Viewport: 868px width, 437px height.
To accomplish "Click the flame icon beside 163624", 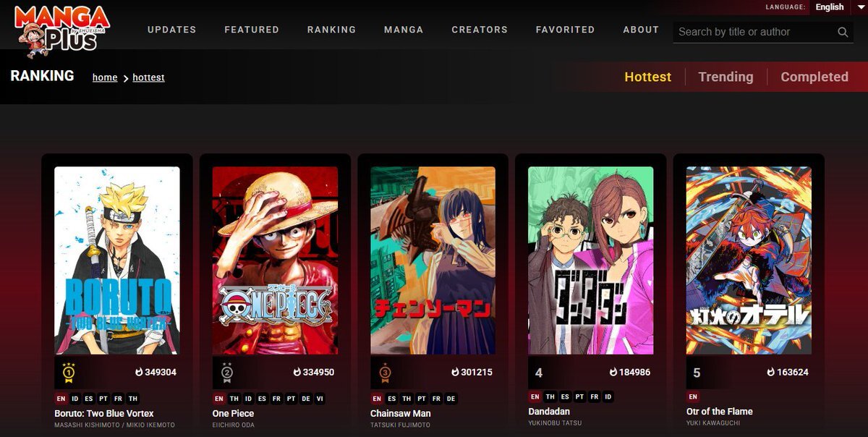I will pos(771,373).
